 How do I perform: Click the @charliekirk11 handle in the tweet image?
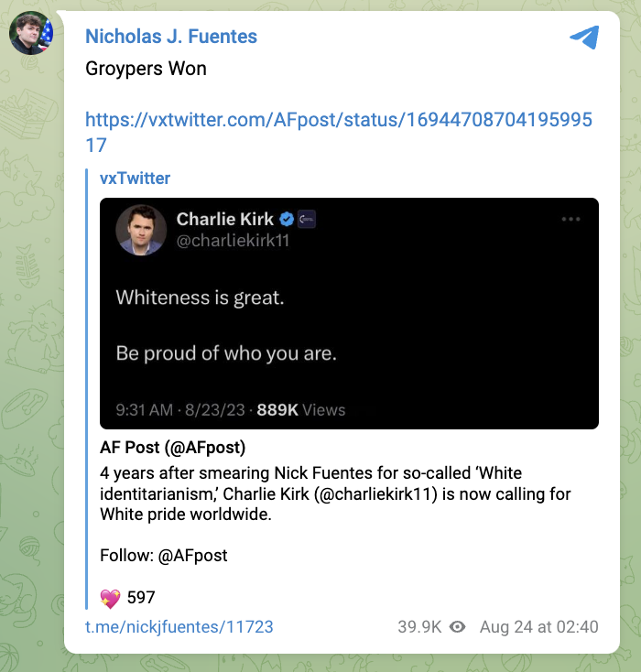click(x=233, y=241)
